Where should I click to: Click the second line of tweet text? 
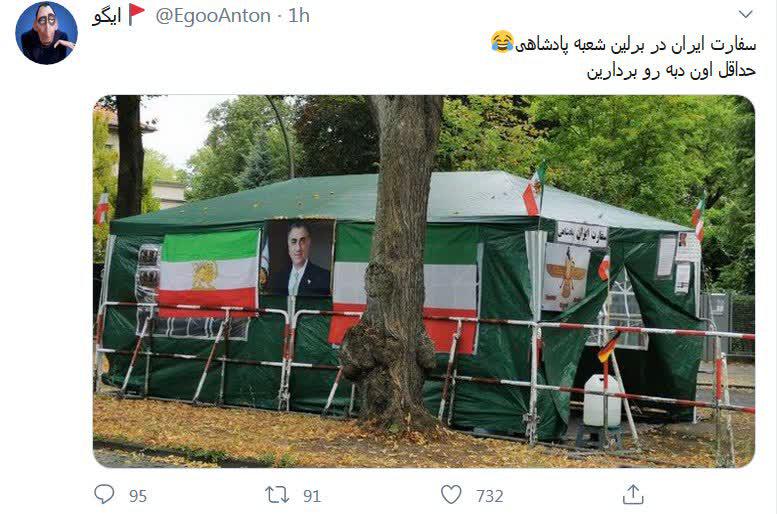coord(671,70)
